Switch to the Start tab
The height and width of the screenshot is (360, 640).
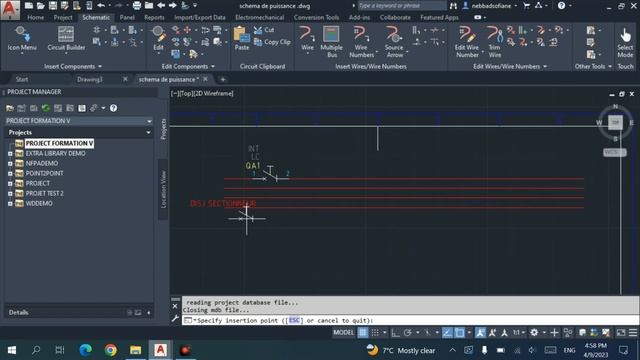pyautogui.click(x=22, y=79)
